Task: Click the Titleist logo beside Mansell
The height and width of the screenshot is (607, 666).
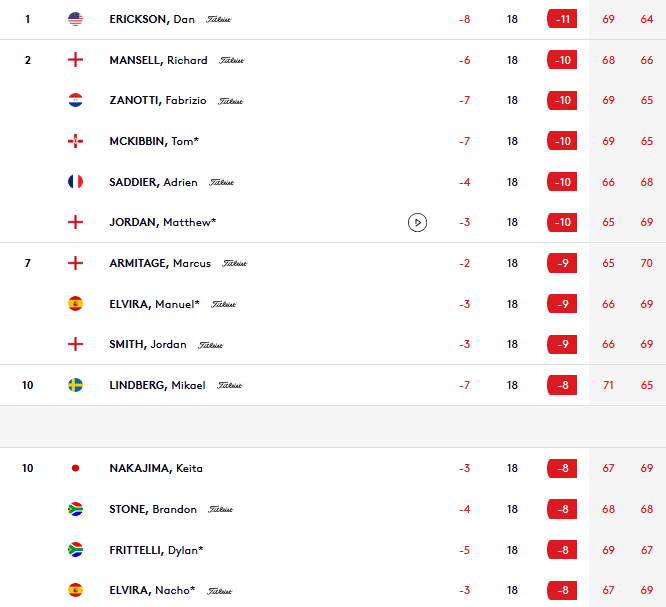Action: [231, 60]
